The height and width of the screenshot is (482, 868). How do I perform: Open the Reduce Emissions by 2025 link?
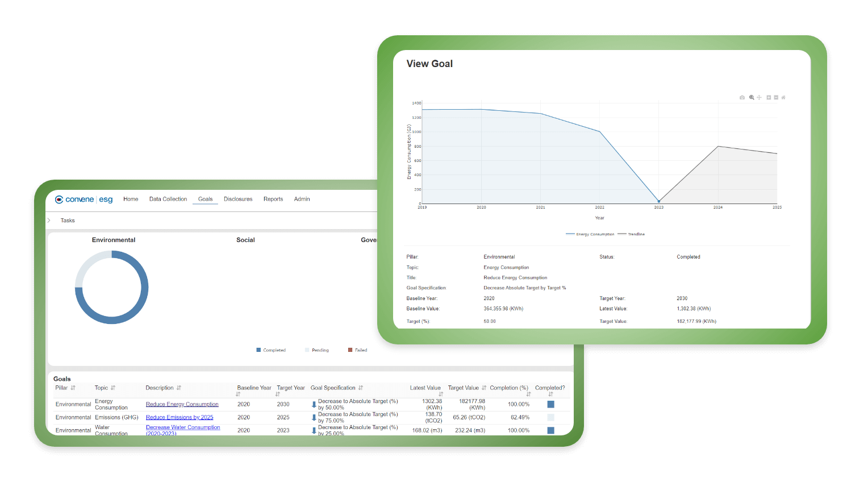point(180,418)
